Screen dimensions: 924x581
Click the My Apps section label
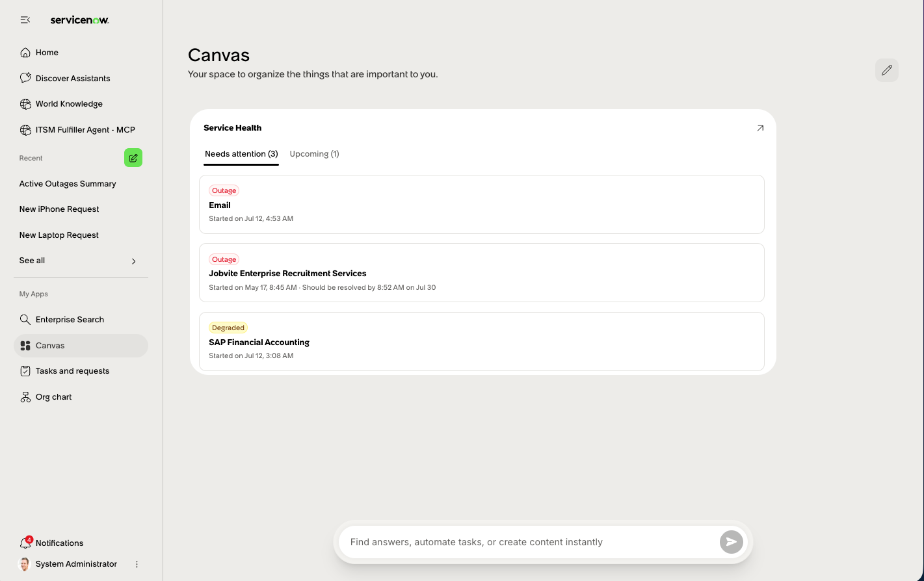34,294
